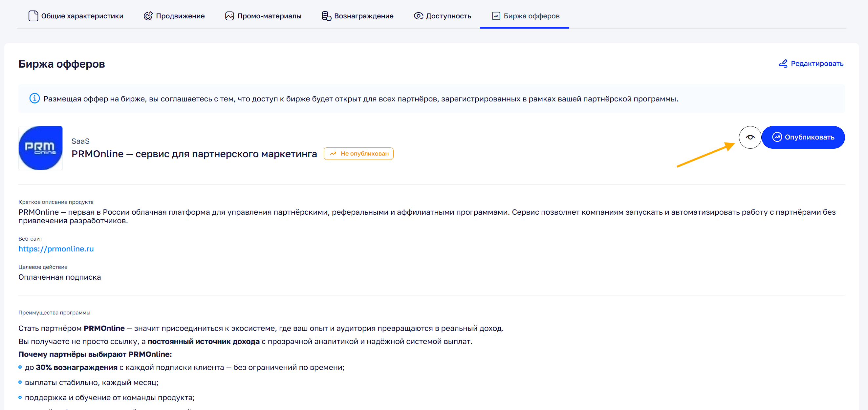
Task: Click the chart icon beside Биржа офферов
Action: (496, 16)
